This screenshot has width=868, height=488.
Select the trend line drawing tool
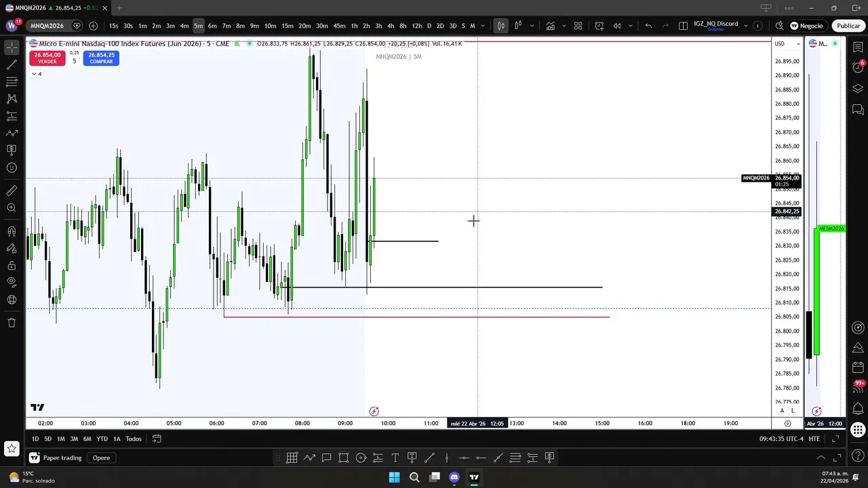coord(12,65)
